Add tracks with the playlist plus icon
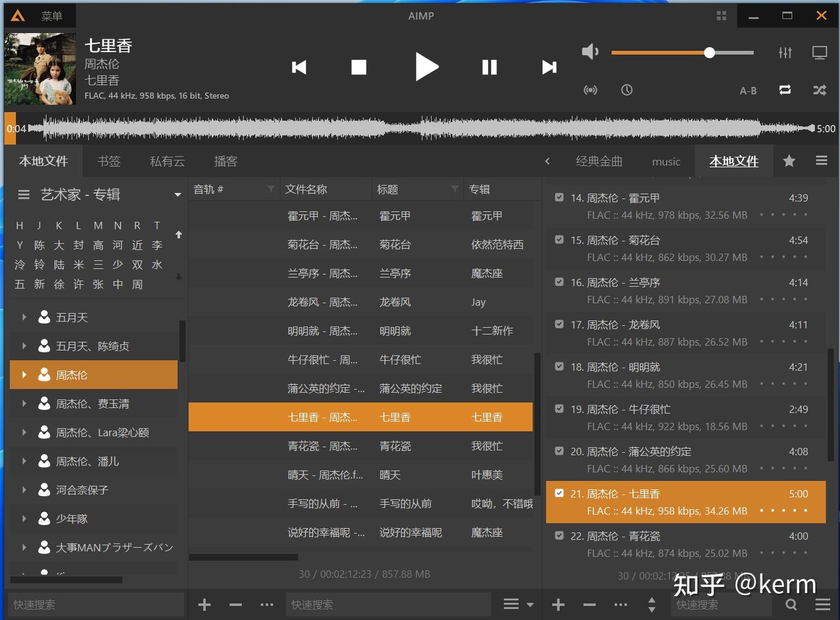Screen dimensions: 840x620 coord(558,605)
